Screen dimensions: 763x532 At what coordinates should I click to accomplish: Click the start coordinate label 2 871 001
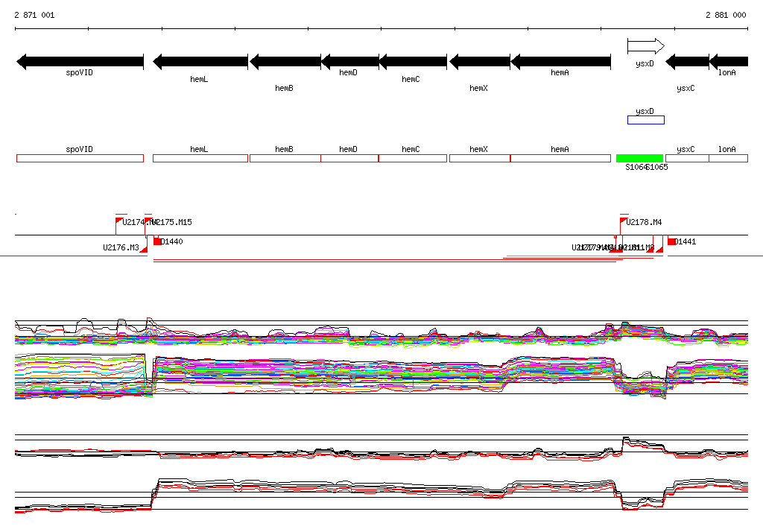(34, 15)
